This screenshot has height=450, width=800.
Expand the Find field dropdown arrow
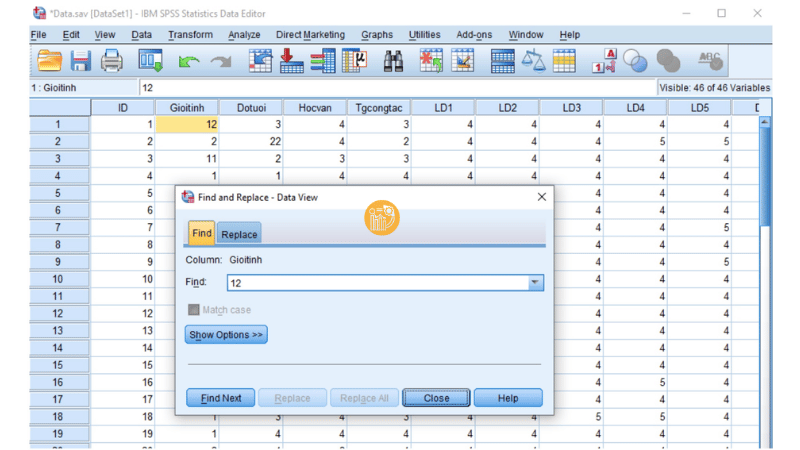[x=535, y=283]
